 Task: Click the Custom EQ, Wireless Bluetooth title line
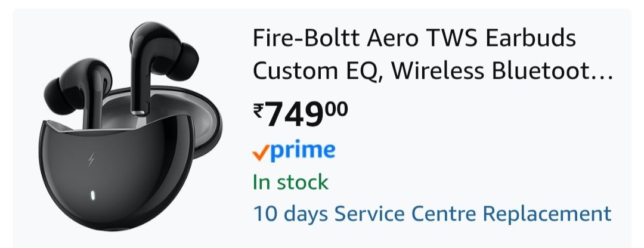[x=425, y=71]
